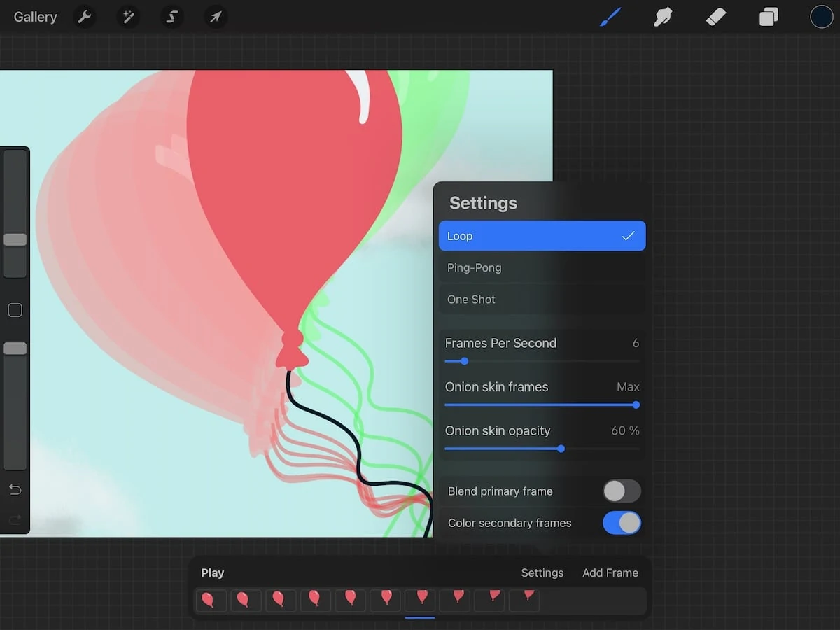Screen dimensions: 840x630
Task: Select the eighth frame thumbnail in timeline
Action: pos(455,601)
